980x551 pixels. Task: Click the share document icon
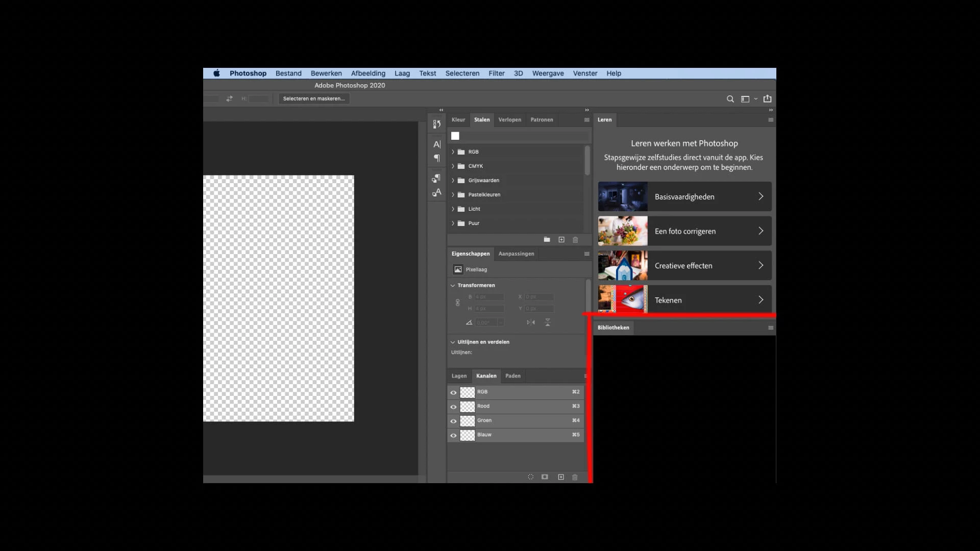(x=767, y=99)
